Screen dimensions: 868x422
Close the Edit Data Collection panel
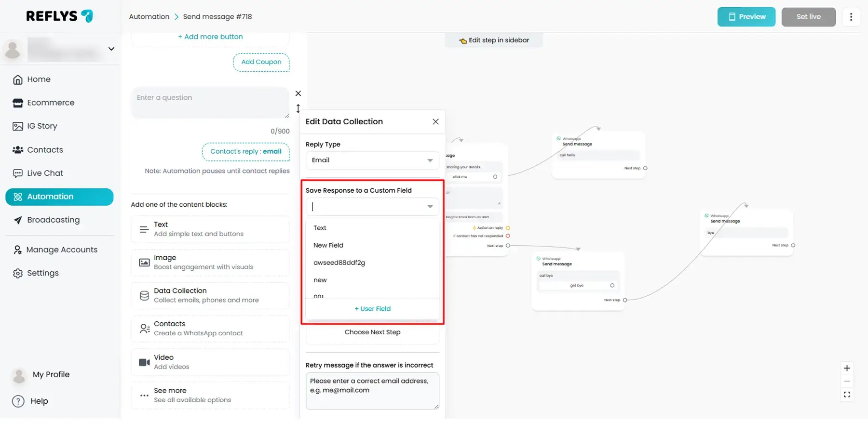(435, 122)
